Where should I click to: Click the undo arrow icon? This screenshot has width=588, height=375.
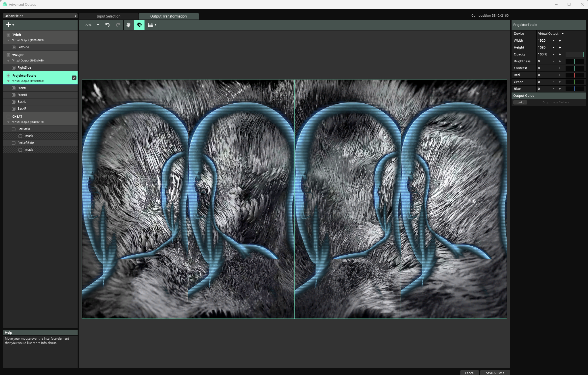(x=107, y=25)
